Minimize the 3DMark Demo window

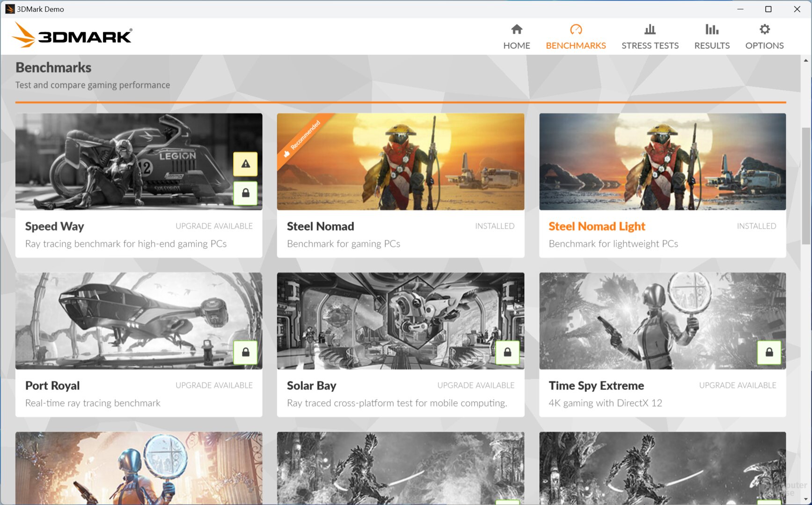point(740,9)
